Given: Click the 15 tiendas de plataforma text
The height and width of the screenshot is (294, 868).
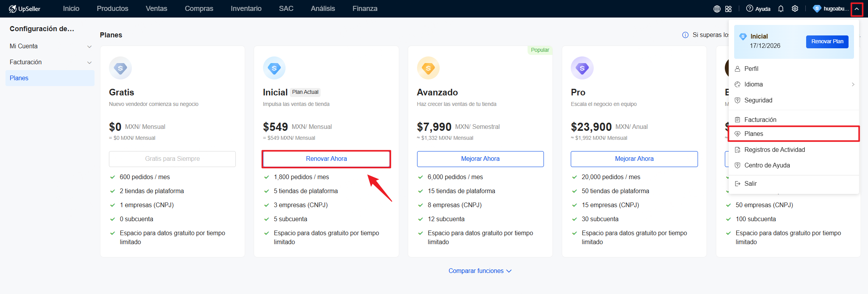Looking at the screenshot, I should (461, 191).
